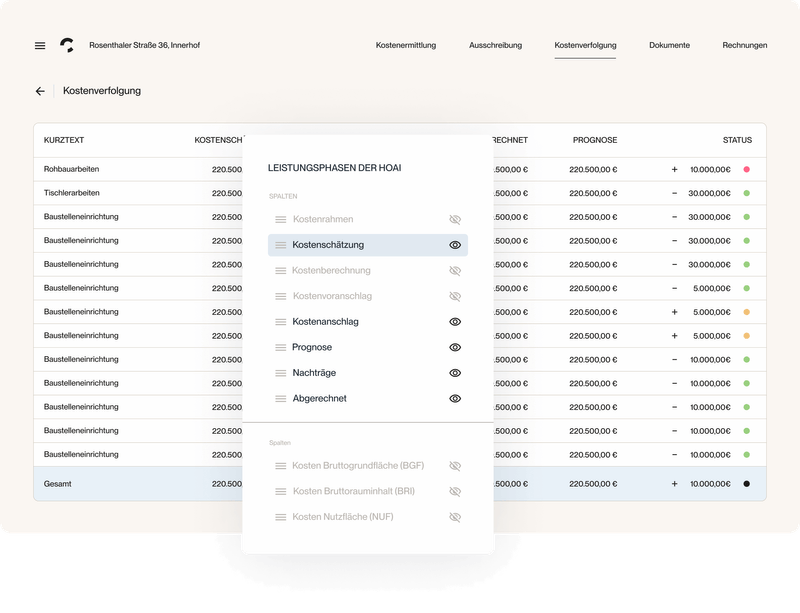Show the Kosten BruttoraumInhalt (BRI) column

[457, 491]
